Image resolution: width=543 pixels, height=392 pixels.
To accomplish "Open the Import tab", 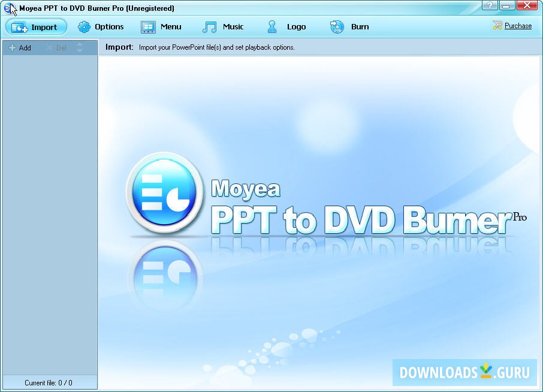I will point(36,27).
